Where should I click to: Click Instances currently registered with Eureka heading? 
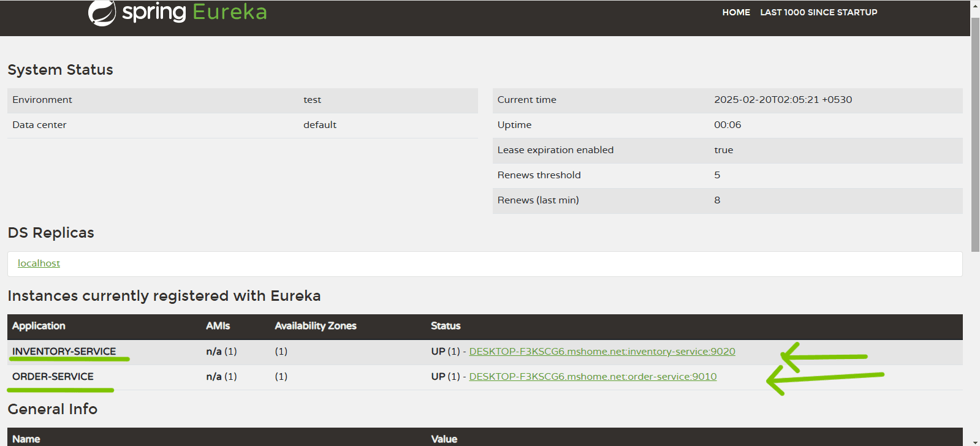[164, 296]
